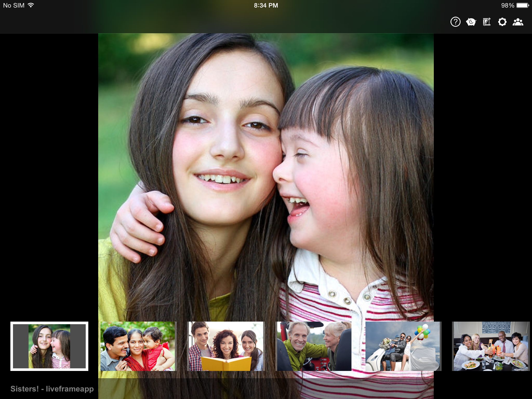Select the highlighted sisters thumbnail
Viewport: 532px width, 399px height.
click(49, 346)
